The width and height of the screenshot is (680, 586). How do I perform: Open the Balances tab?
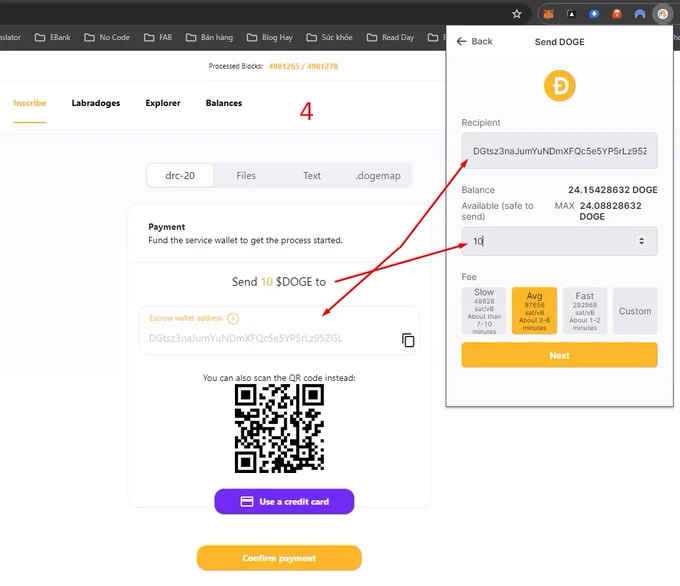[x=224, y=103]
